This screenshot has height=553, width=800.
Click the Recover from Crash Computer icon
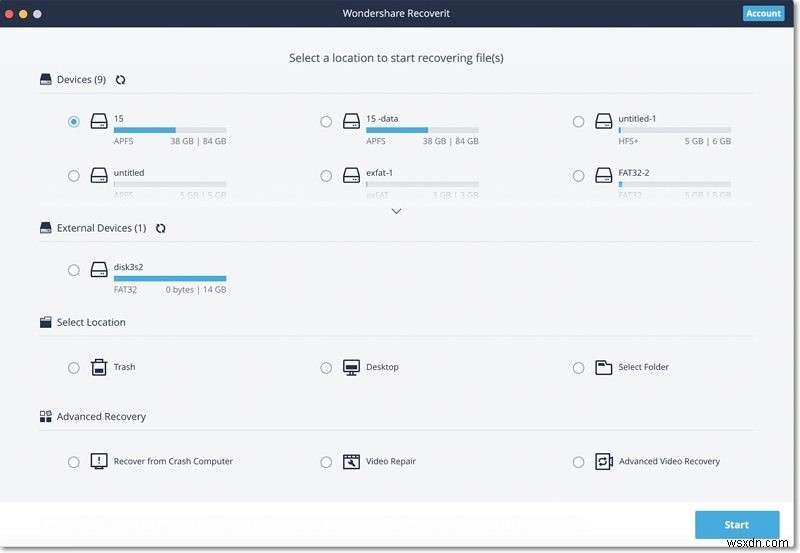click(x=99, y=461)
